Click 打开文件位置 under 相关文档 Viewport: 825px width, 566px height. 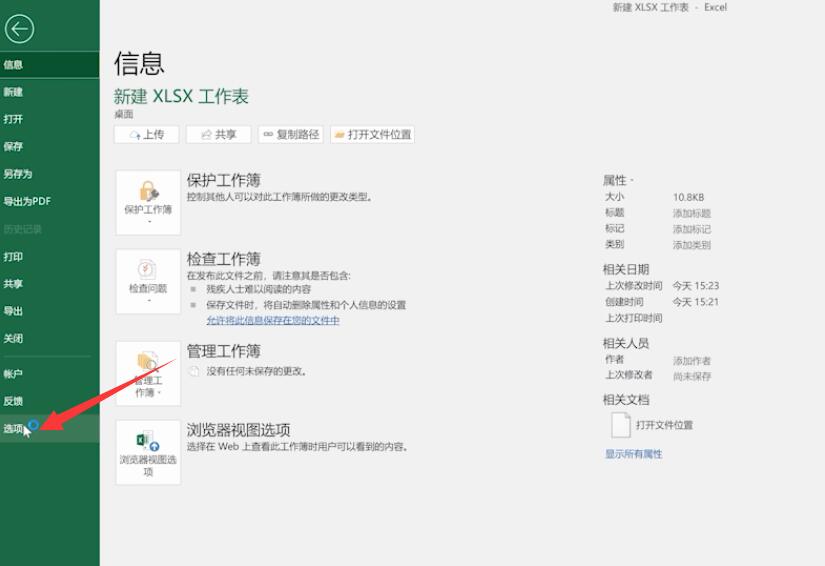[664, 425]
